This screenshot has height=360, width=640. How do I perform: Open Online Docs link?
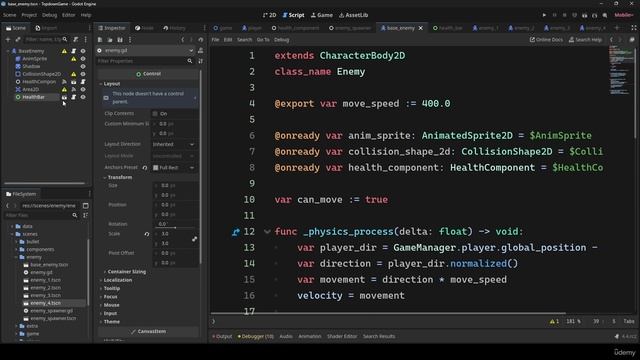point(546,40)
